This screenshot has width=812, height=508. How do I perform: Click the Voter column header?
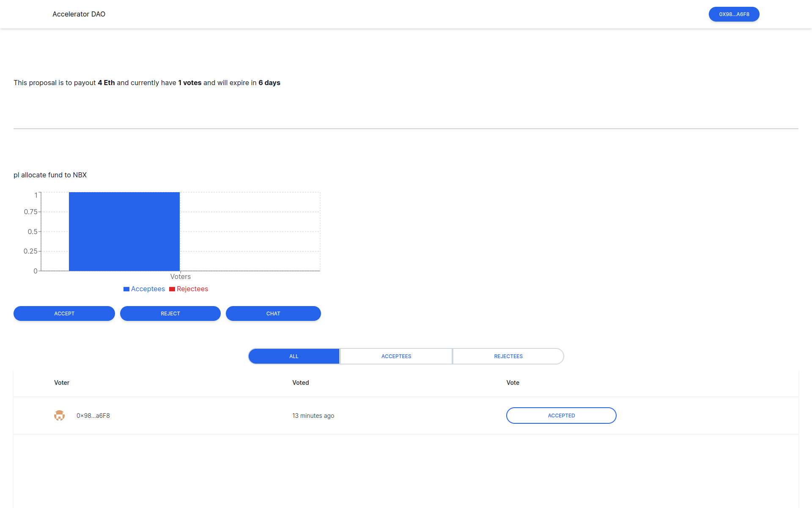(62, 383)
